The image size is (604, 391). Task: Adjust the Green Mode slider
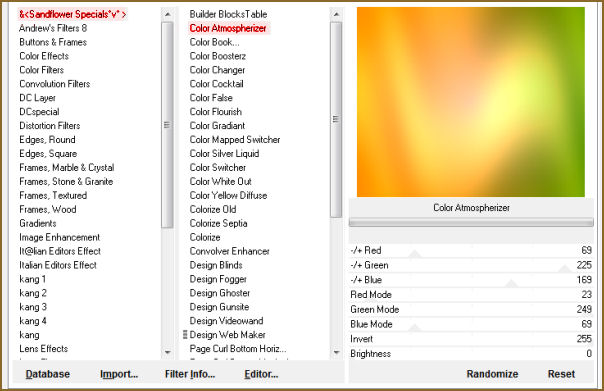(471, 309)
